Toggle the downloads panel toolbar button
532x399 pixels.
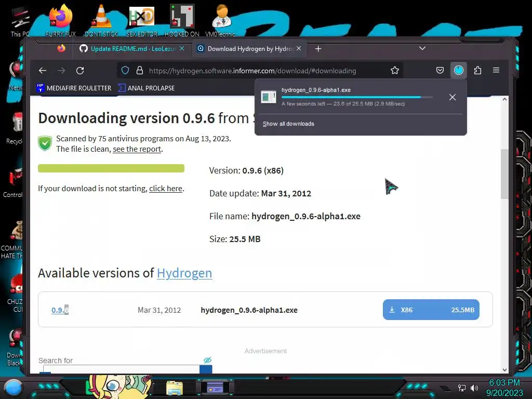(x=459, y=70)
